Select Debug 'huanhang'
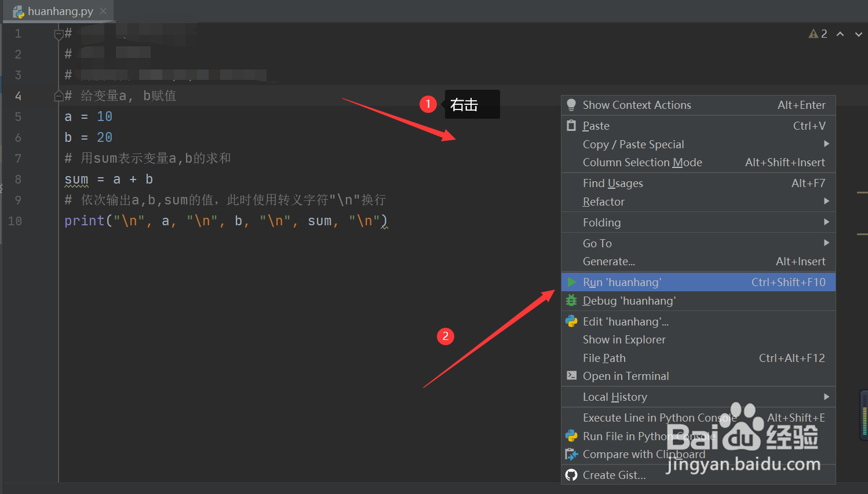Image resolution: width=868 pixels, height=494 pixels. coord(698,301)
